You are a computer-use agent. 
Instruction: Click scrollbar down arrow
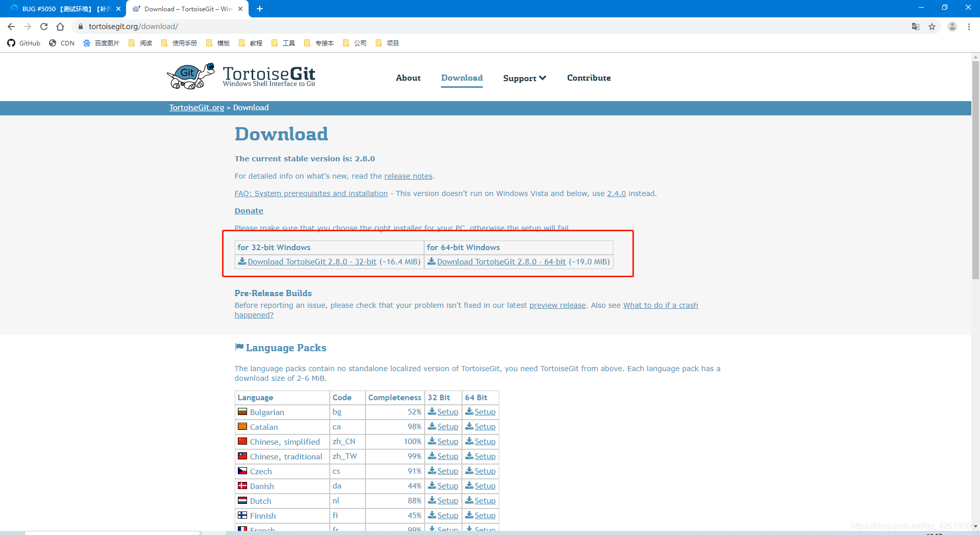pyautogui.click(x=975, y=526)
